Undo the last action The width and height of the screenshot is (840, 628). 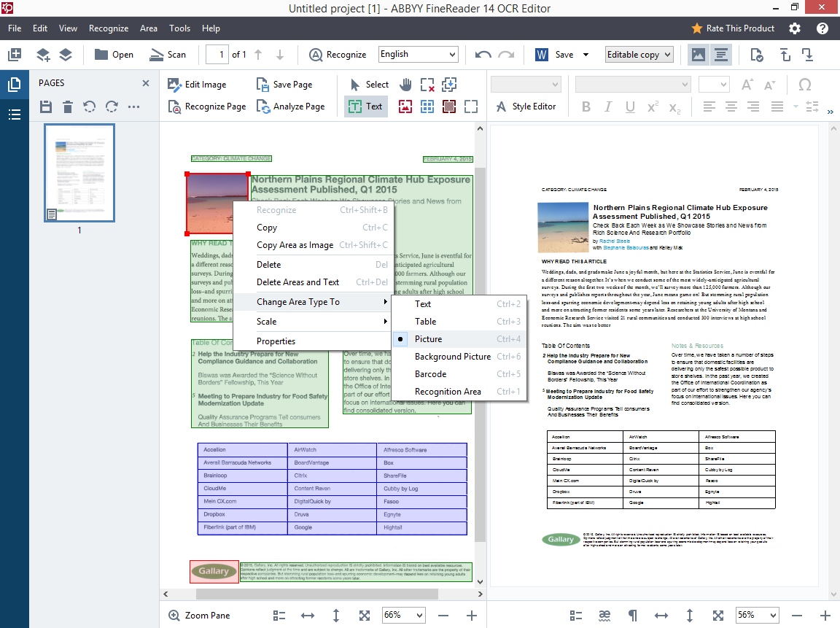pyautogui.click(x=483, y=55)
